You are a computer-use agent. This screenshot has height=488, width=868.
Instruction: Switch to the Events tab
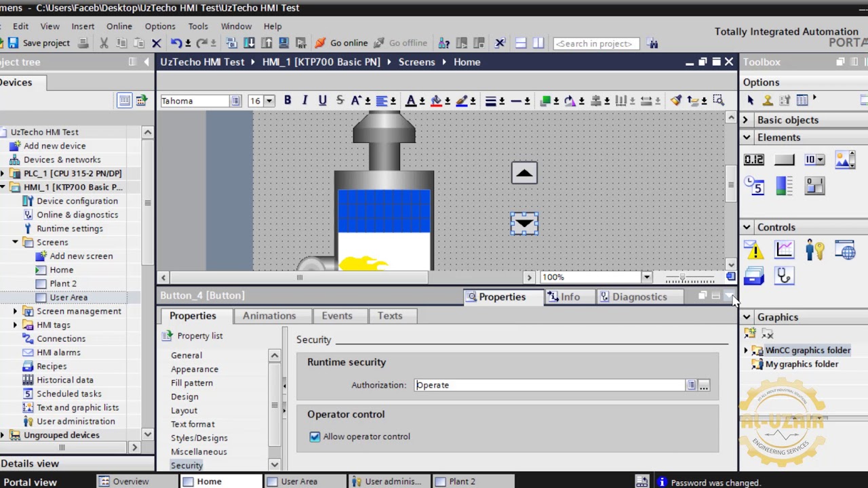click(337, 316)
